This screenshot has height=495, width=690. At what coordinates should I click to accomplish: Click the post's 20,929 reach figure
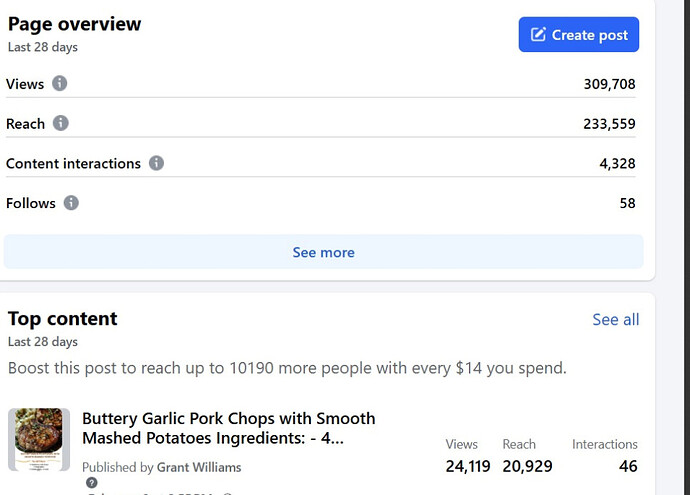(527, 466)
